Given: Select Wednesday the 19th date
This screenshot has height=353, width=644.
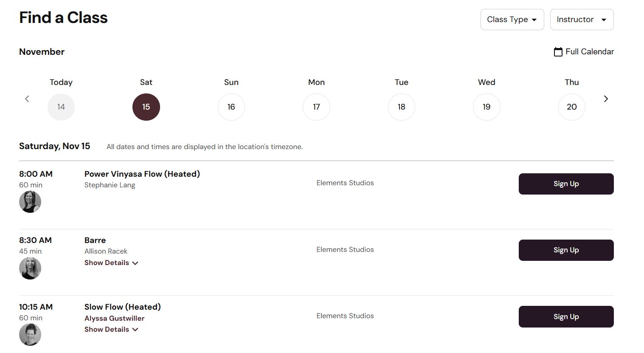Looking at the screenshot, I should 487,107.
